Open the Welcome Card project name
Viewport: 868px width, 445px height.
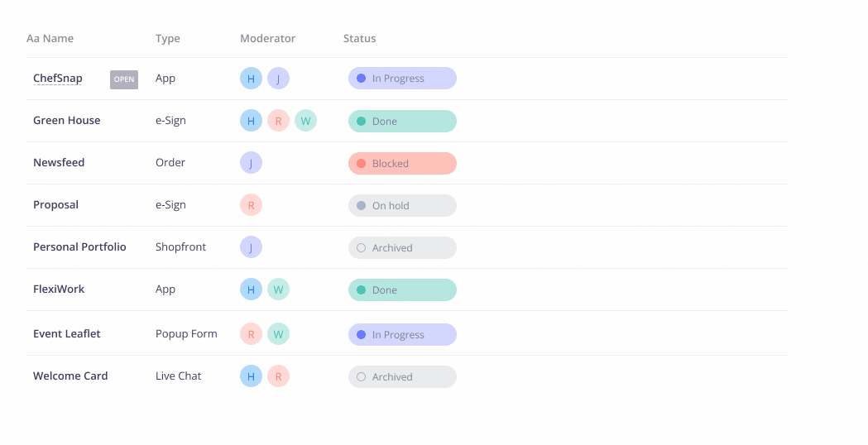click(x=70, y=376)
